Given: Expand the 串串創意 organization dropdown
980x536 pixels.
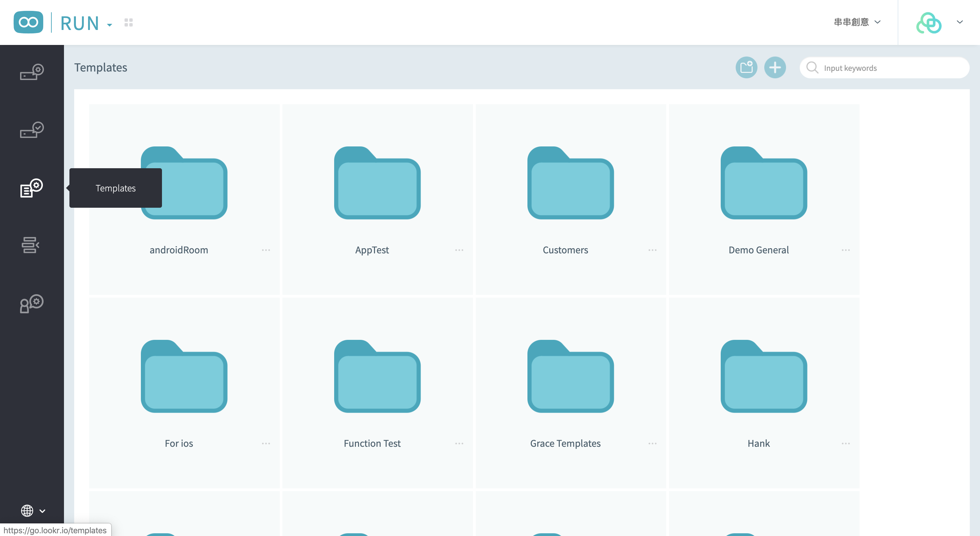Looking at the screenshot, I should pyautogui.click(x=857, y=22).
